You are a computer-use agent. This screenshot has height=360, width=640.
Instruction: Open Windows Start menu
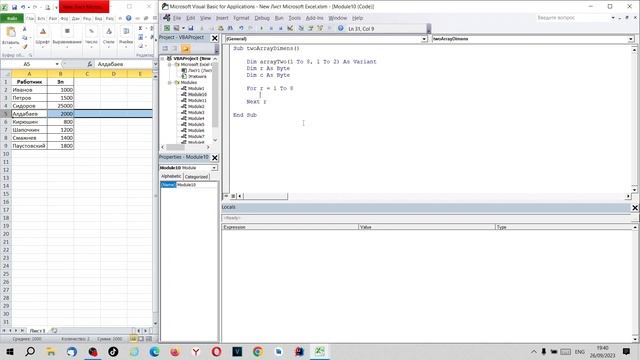(x=9, y=351)
